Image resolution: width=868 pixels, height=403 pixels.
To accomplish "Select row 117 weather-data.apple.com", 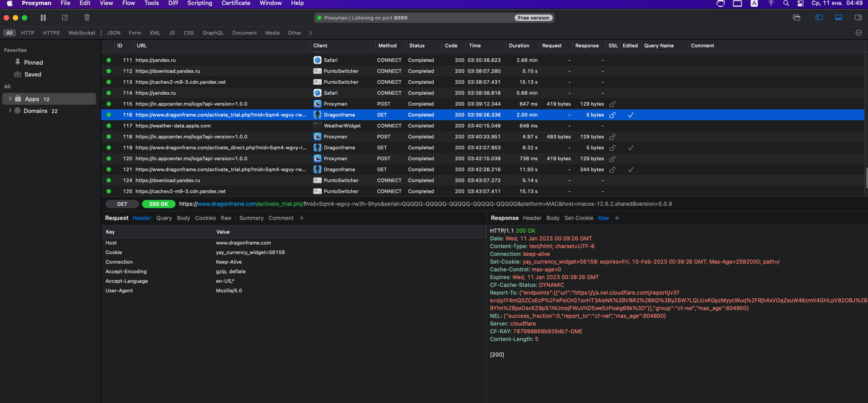I will [x=483, y=126].
